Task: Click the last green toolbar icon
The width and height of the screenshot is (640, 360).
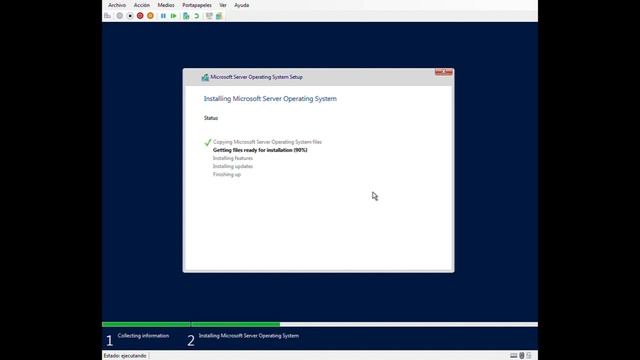Action: click(219, 16)
